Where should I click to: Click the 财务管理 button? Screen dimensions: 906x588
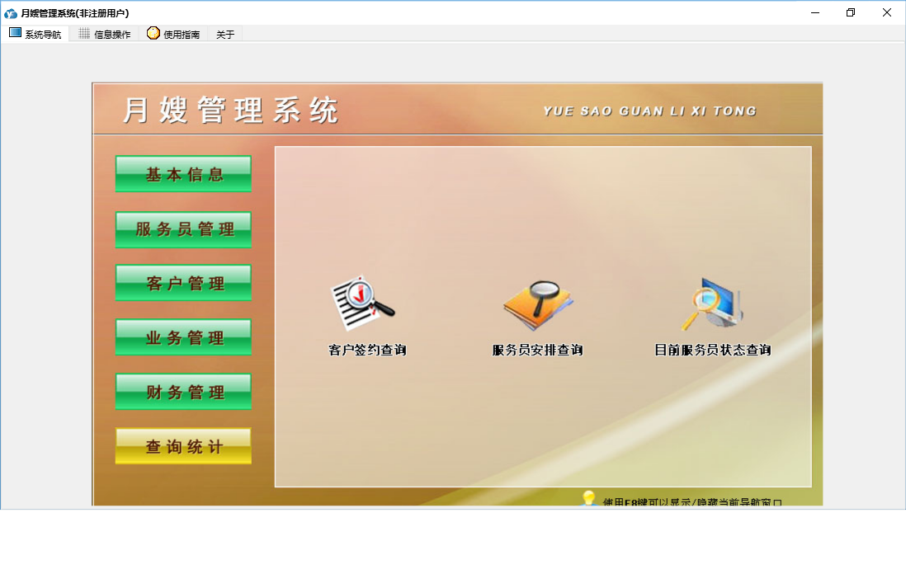click(x=184, y=392)
